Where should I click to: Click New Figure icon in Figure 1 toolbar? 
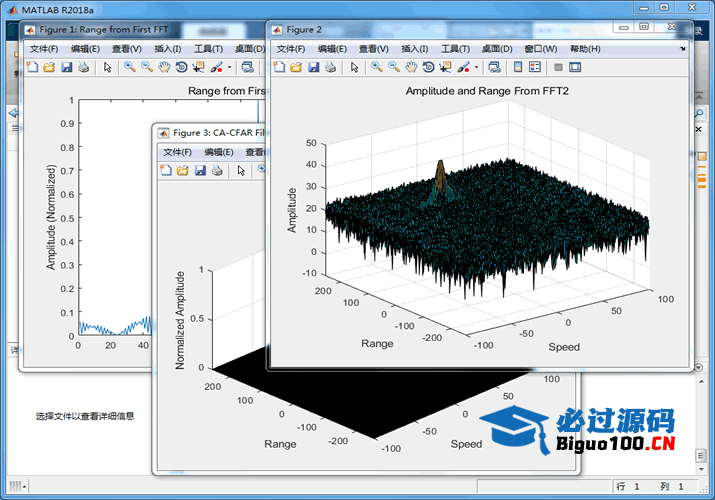(x=32, y=67)
